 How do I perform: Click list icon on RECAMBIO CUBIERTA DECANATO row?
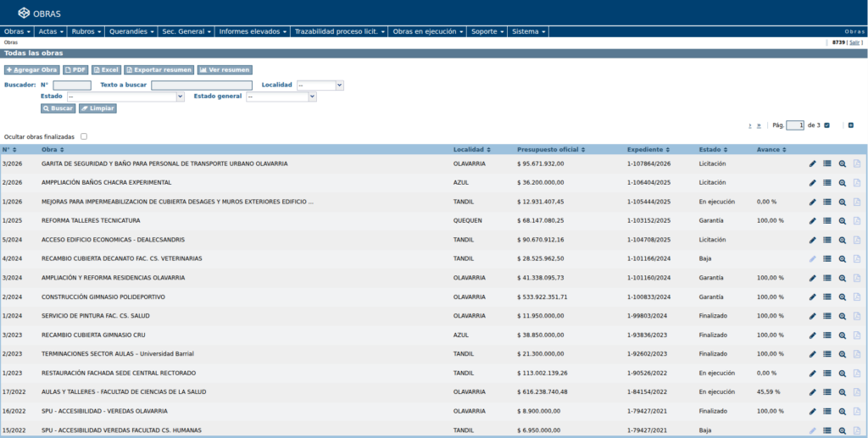(x=827, y=259)
